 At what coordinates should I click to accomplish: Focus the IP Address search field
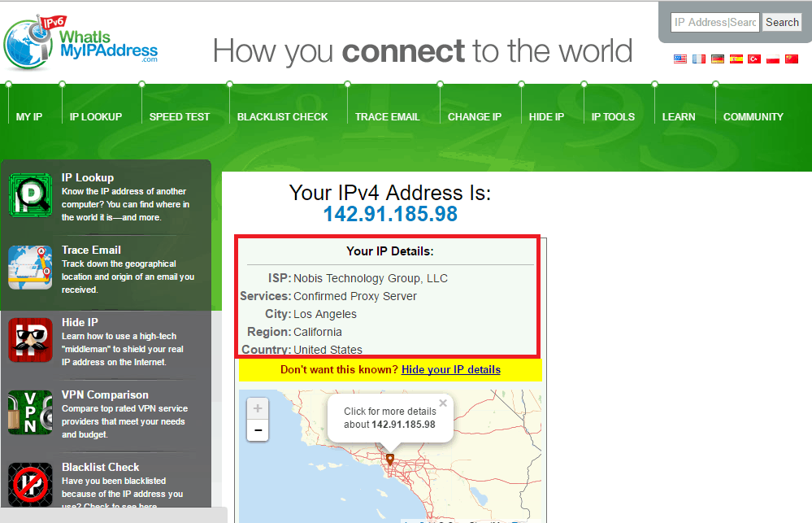(715, 22)
